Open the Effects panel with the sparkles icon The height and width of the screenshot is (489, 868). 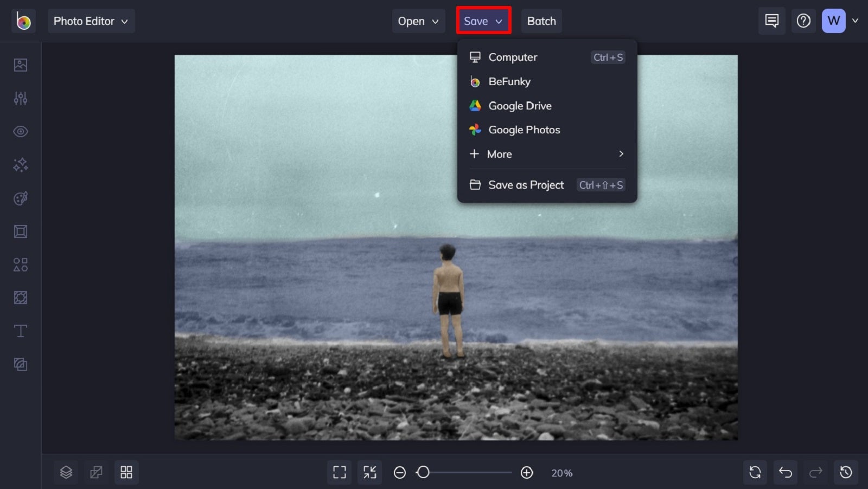click(x=21, y=165)
